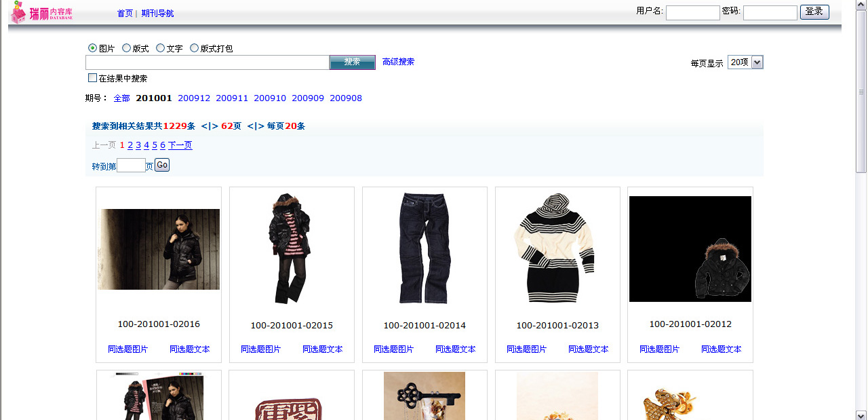Open thumbnail of jacket on black background
868x420 pixels.
click(690, 249)
